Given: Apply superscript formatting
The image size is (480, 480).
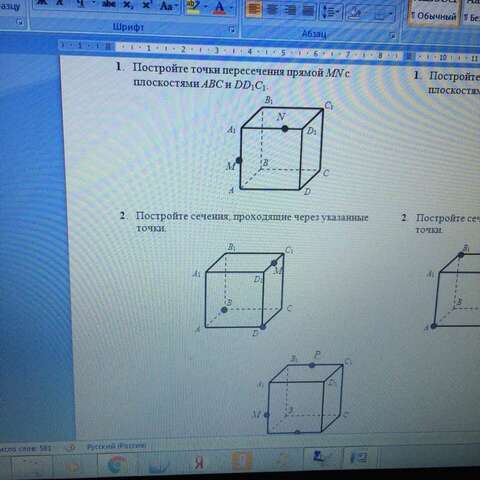Looking at the screenshot, I should pos(146,5).
